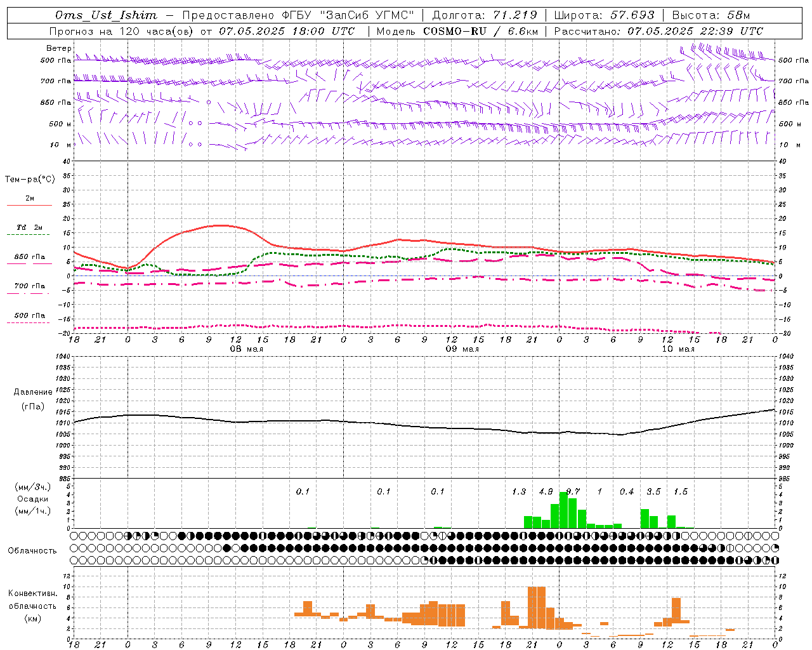Click the Давление pressure panel label

[x=33, y=392]
